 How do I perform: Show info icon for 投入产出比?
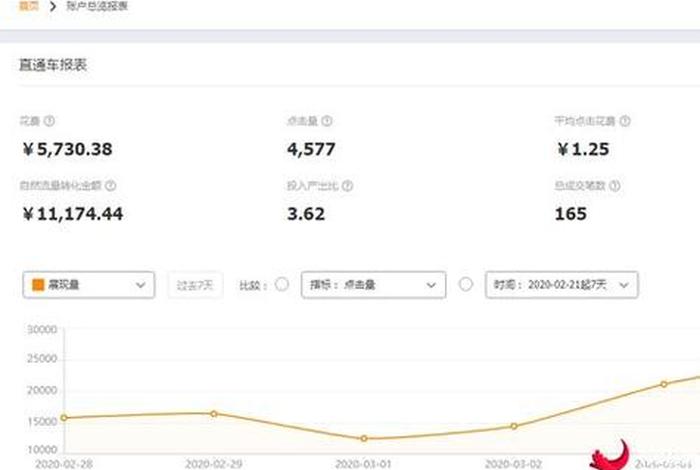pyautogui.click(x=346, y=186)
